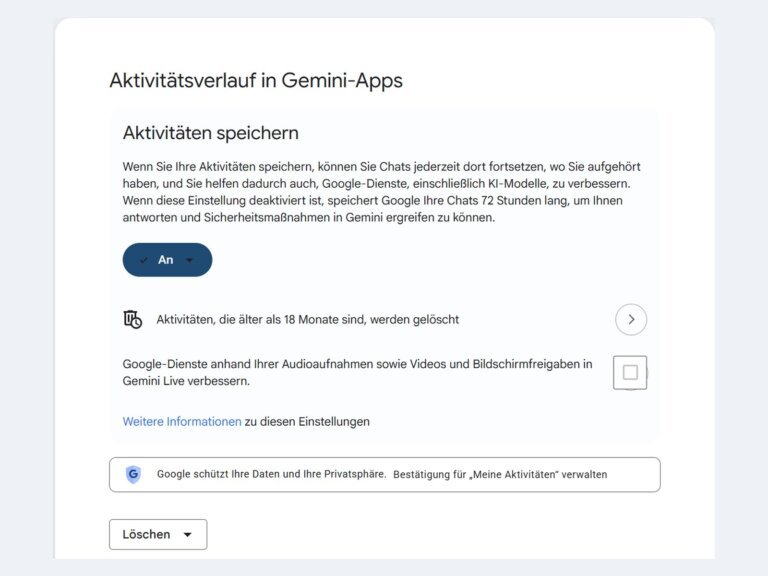The image size is (768, 576).
Task: Click the small arrow inside the An button
Action: 189,260
